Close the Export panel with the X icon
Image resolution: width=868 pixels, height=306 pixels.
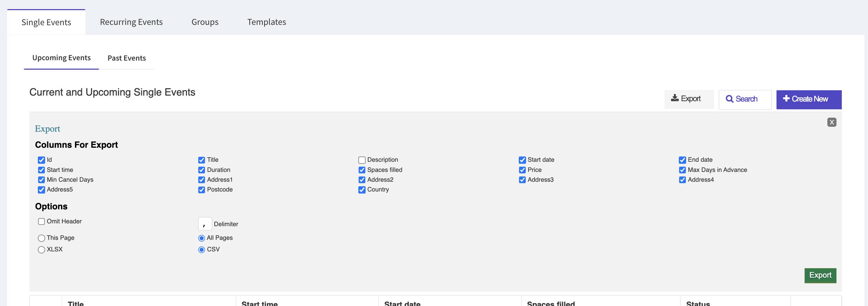(x=832, y=122)
